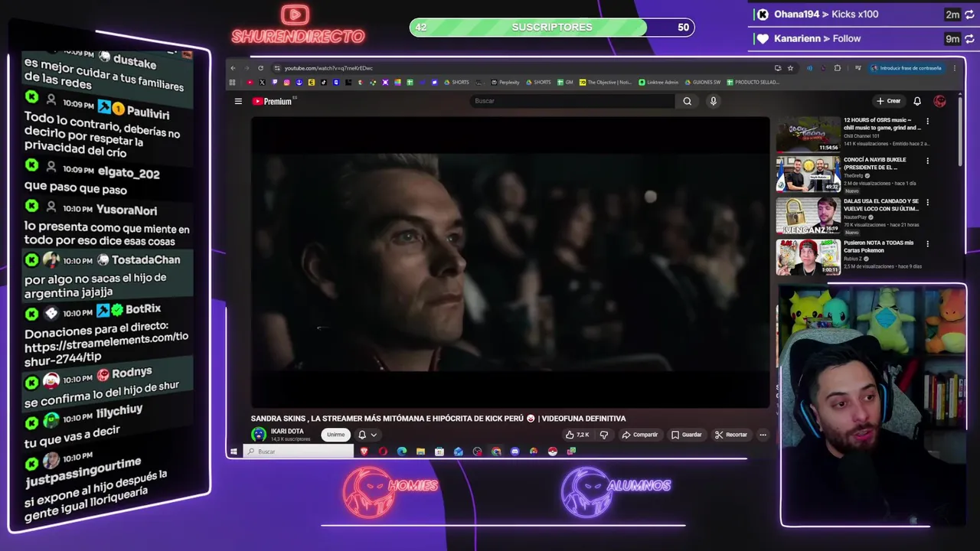
Task: Open browser three-dot menu
Action: 954,68
